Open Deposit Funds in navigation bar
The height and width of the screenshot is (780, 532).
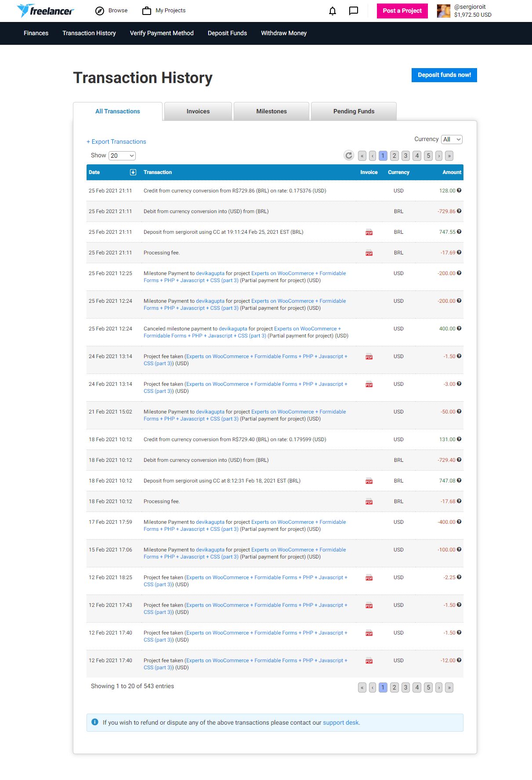point(227,33)
